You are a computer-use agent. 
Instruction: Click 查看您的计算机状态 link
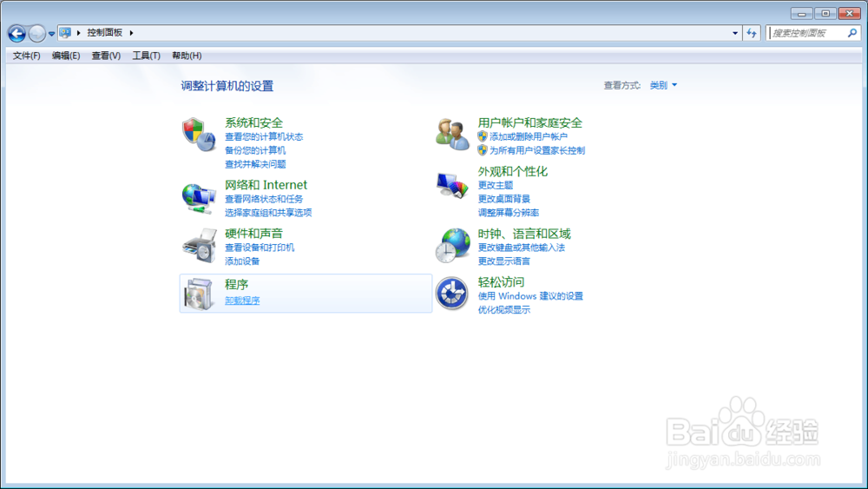(264, 136)
